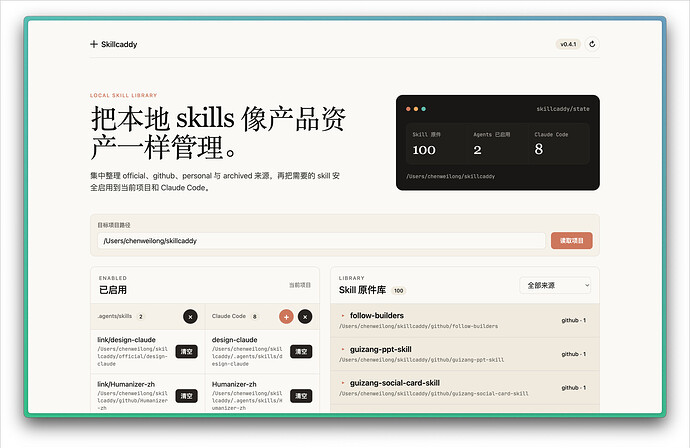Click the count badge 2 beside .agents/skills

click(141, 316)
